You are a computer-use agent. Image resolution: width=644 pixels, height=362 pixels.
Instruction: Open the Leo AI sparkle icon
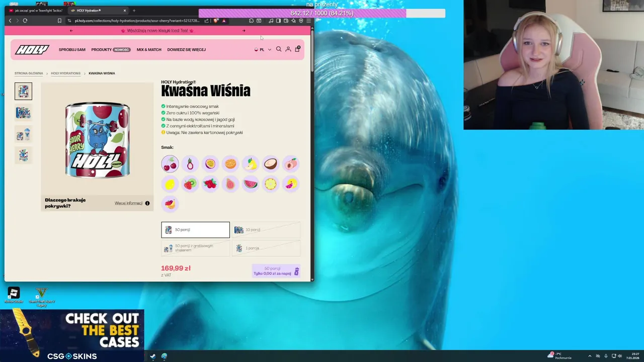293,21
